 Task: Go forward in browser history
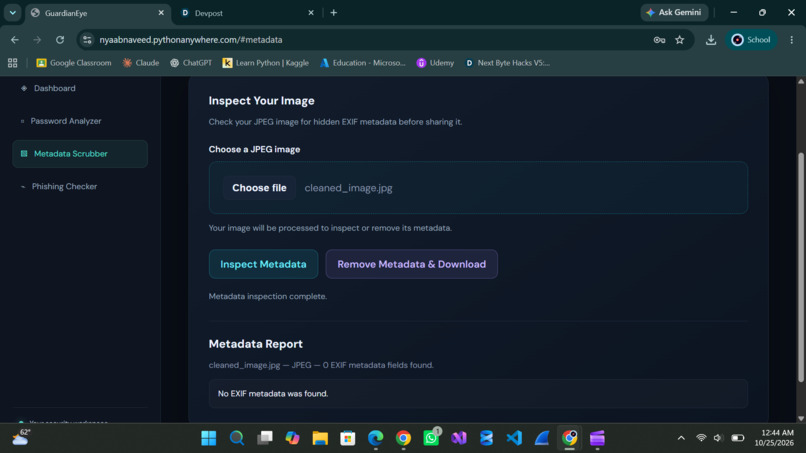[x=37, y=40]
